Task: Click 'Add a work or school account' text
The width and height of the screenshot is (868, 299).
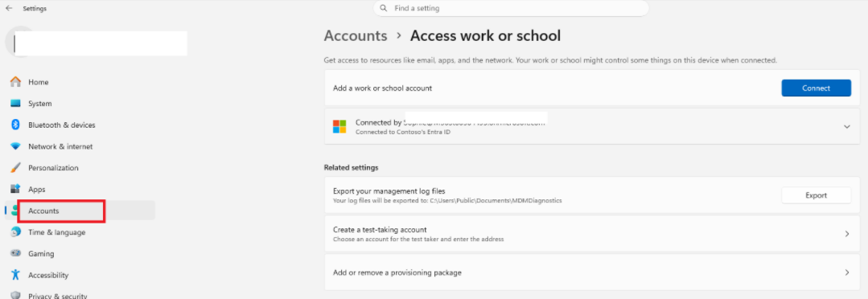Action: coord(382,88)
